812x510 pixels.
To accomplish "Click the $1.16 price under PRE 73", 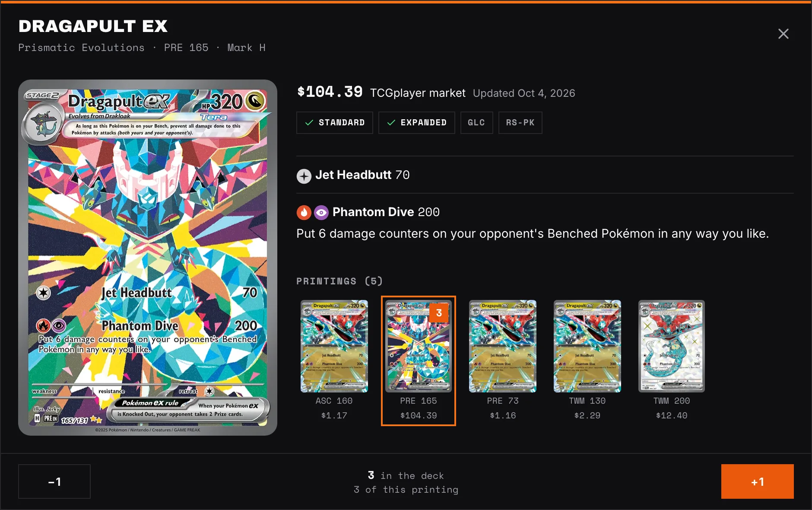I will pyautogui.click(x=503, y=415).
